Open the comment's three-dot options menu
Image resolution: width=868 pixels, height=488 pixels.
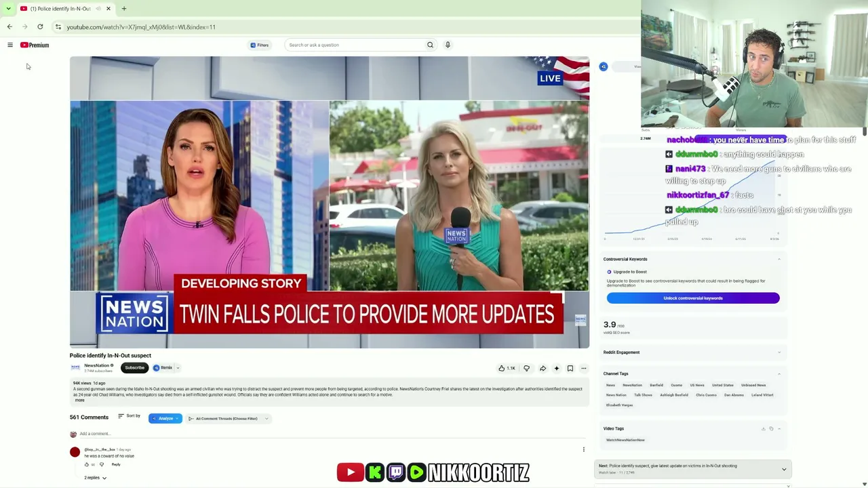(x=583, y=449)
